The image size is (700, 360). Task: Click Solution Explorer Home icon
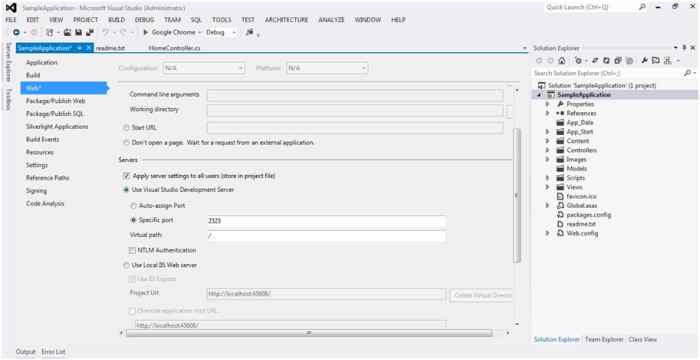click(x=562, y=61)
